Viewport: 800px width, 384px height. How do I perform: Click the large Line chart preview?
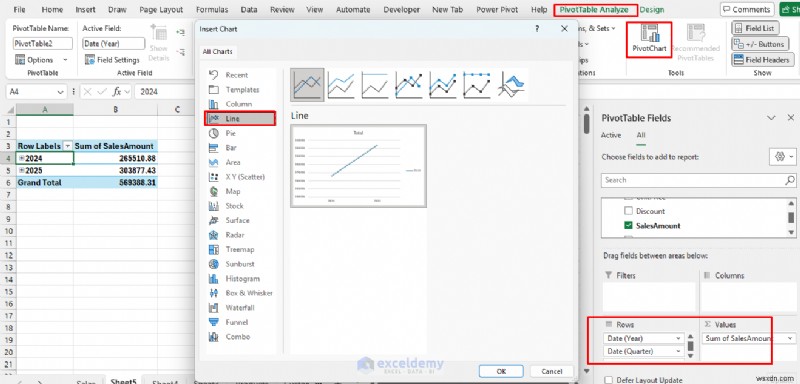358,166
